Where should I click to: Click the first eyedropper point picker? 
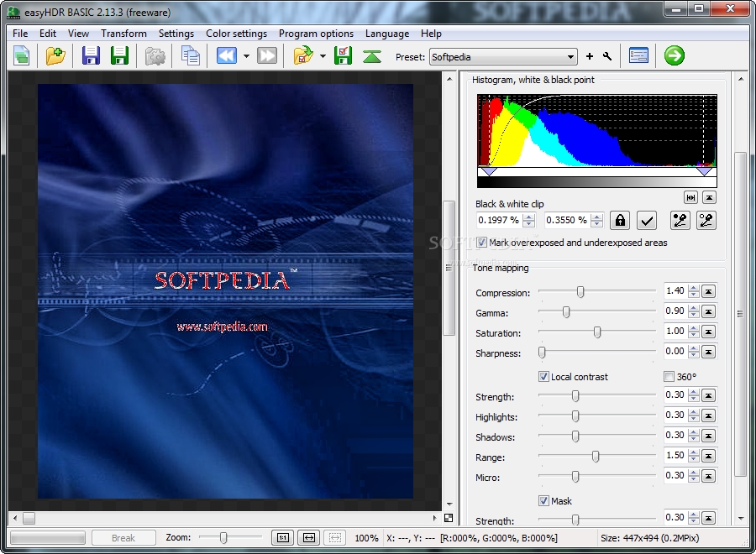[680, 221]
